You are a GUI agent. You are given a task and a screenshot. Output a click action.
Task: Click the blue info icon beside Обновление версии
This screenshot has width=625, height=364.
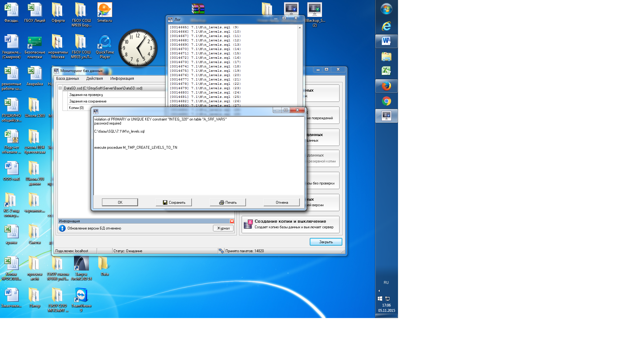[62, 228]
